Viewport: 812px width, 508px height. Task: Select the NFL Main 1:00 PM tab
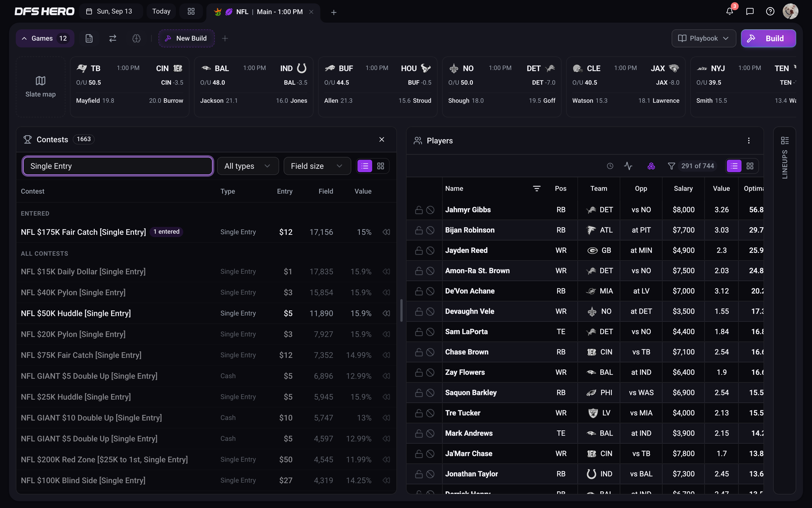[264, 12]
